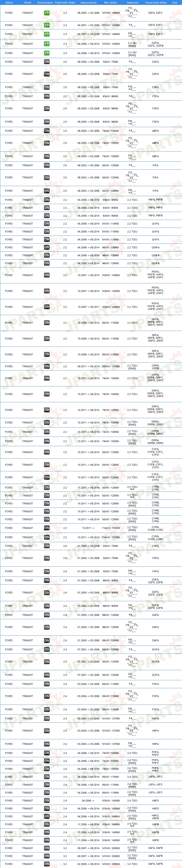Click ON icon in PHFA 2.4 TDCi non-RWD row
The width and height of the screenshot is (182, 868).
(47, 753)
